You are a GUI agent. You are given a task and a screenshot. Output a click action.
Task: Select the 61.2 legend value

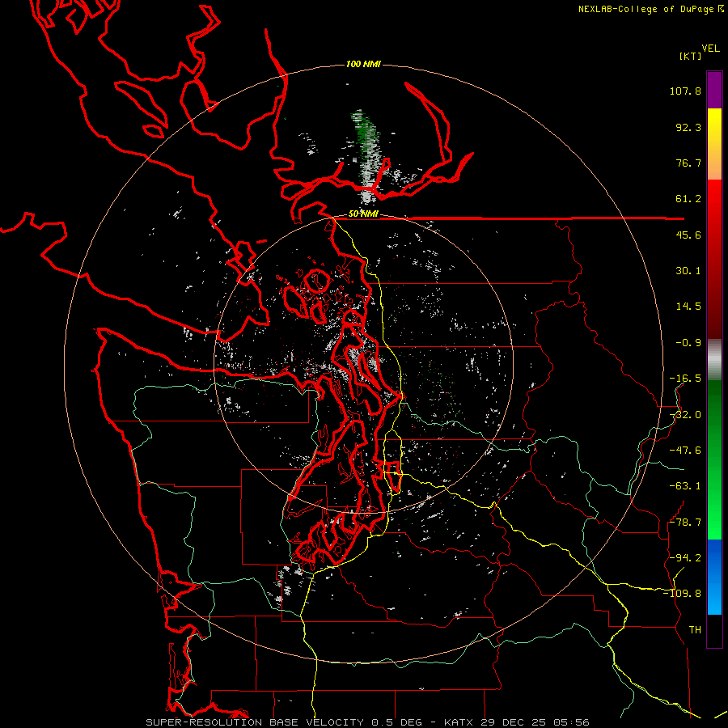[688, 199]
